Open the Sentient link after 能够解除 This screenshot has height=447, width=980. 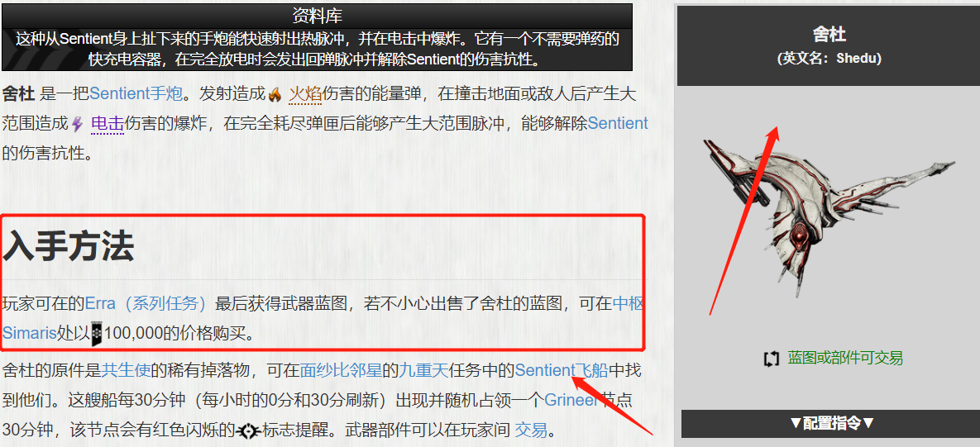coord(618,124)
